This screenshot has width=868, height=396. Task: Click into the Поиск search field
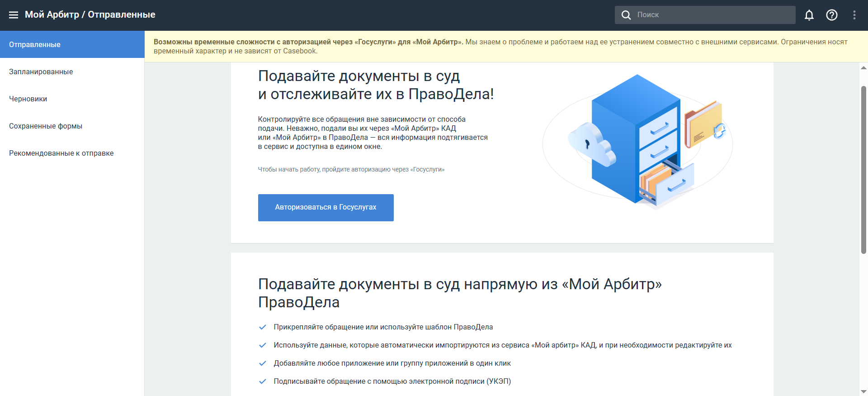(714, 15)
